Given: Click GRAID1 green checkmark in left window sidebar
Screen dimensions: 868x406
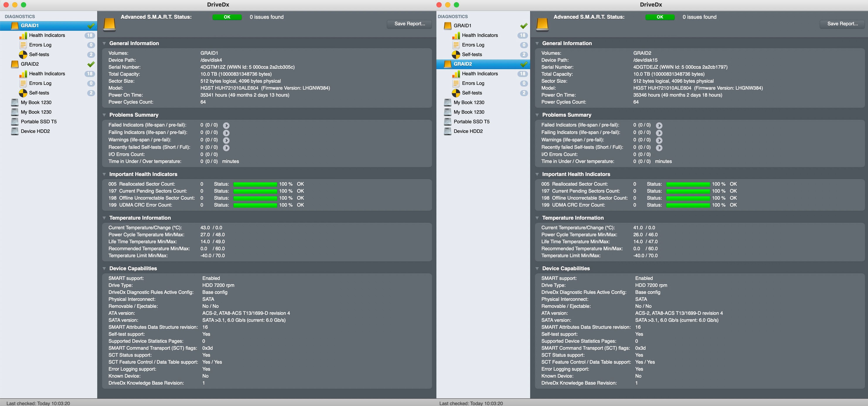Looking at the screenshot, I should (x=91, y=26).
